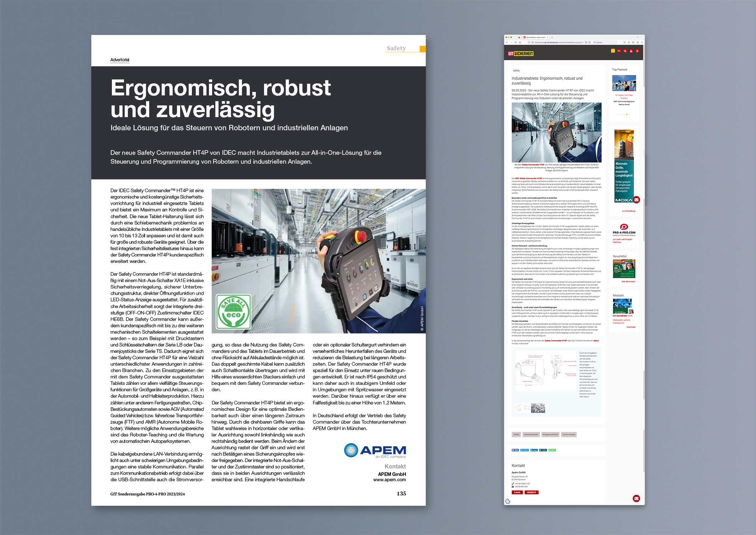The height and width of the screenshot is (535, 756).
Task: Open the red hamburger menu icon
Action: 637,51
